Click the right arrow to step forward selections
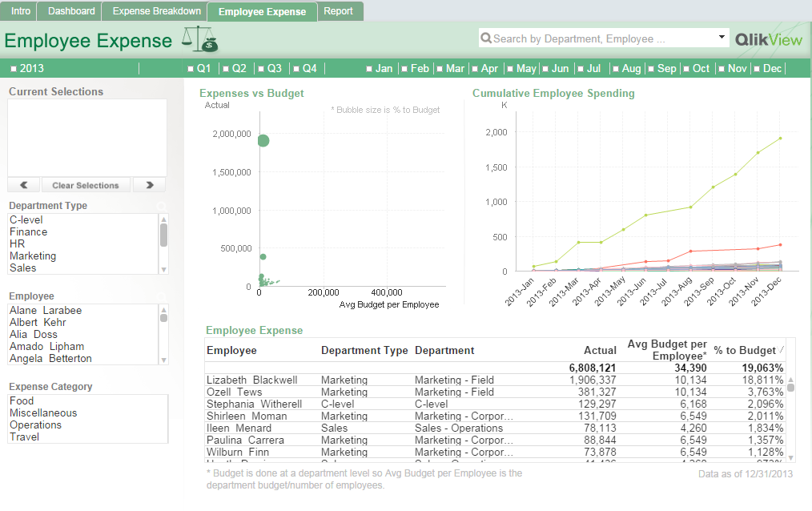This screenshot has height=511, width=812. point(149,185)
